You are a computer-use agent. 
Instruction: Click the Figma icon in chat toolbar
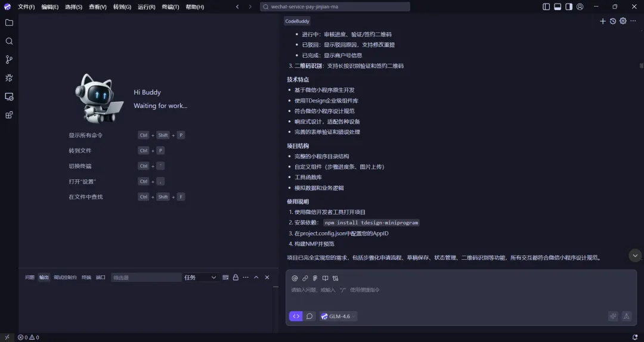click(315, 278)
